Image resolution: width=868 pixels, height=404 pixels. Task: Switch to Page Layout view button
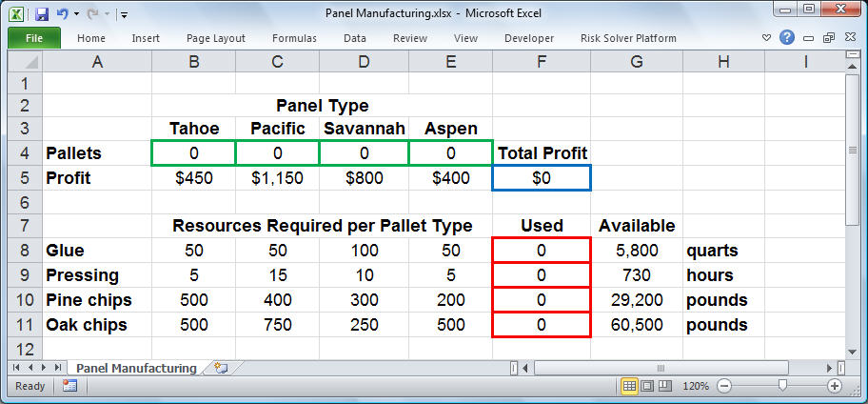pyautogui.click(x=646, y=386)
